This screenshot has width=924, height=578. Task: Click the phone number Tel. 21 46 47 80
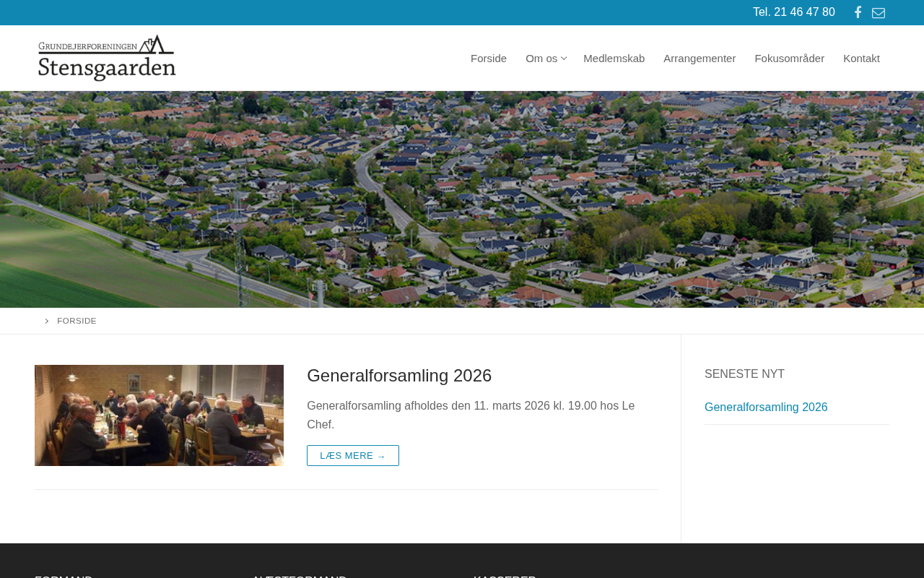click(x=794, y=12)
